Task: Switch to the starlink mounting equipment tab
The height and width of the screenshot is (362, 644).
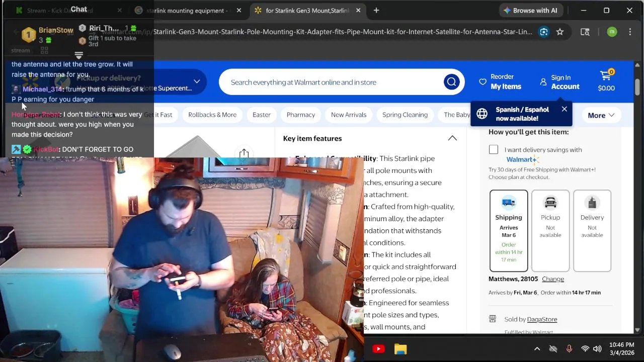Action: coord(187,10)
